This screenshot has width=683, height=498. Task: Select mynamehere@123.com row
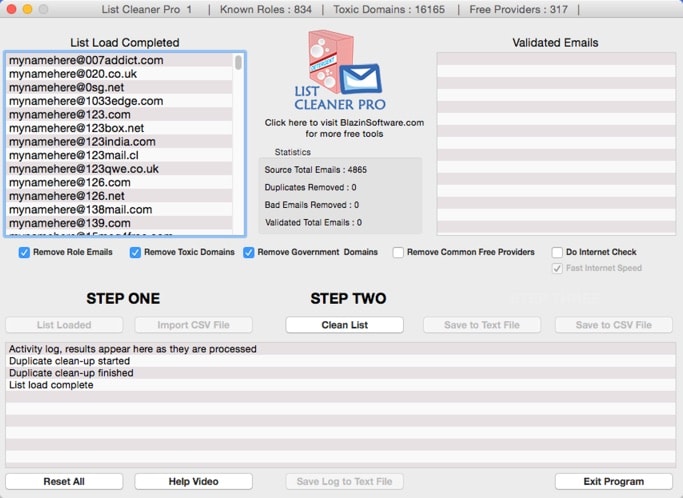pyautogui.click(x=120, y=115)
